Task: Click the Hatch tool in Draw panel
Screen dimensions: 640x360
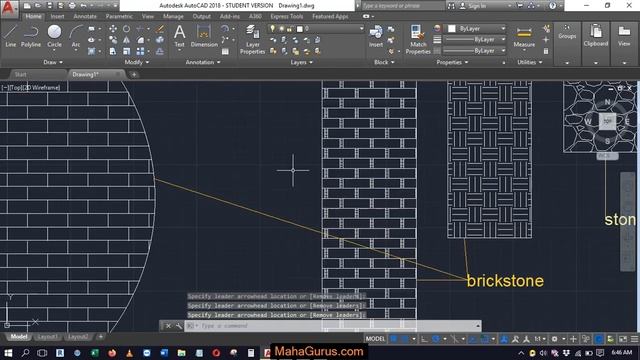Action: (91, 51)
